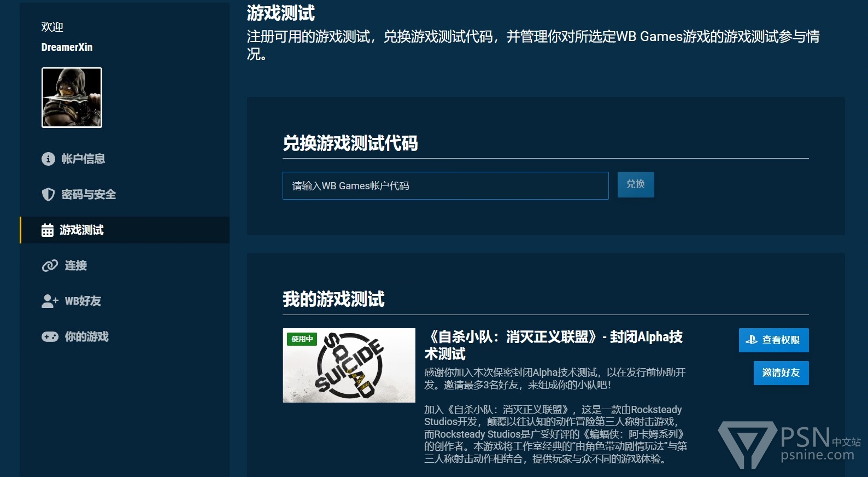The width and height of the screenshot is (868, 477).
Task: Click the 邀请好友 button
Action: point(781,373)
